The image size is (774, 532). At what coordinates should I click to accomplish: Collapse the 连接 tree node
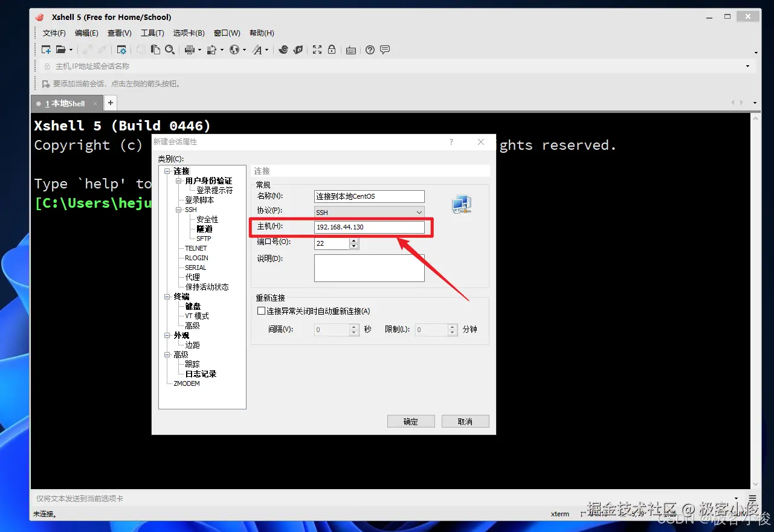coord(167,171)
